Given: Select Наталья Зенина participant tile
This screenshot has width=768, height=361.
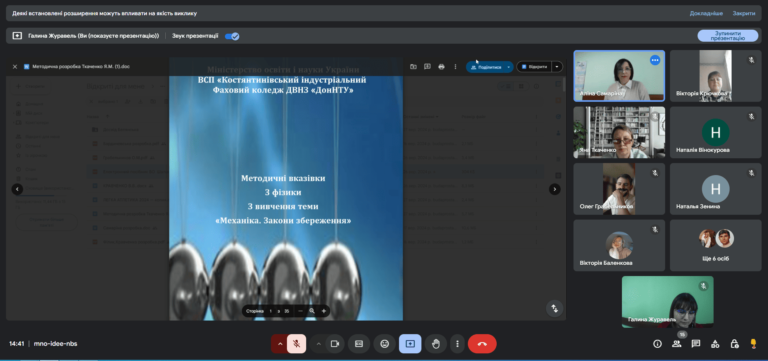Looking at the screenshot, I should click(x=716, y=189).
